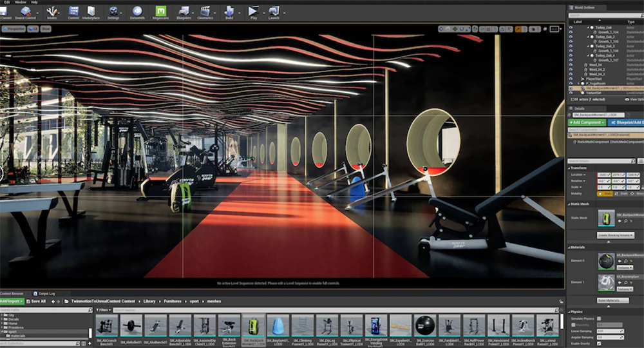
Task: Open Source Control from the toolbar
Action: click(25, 12)
